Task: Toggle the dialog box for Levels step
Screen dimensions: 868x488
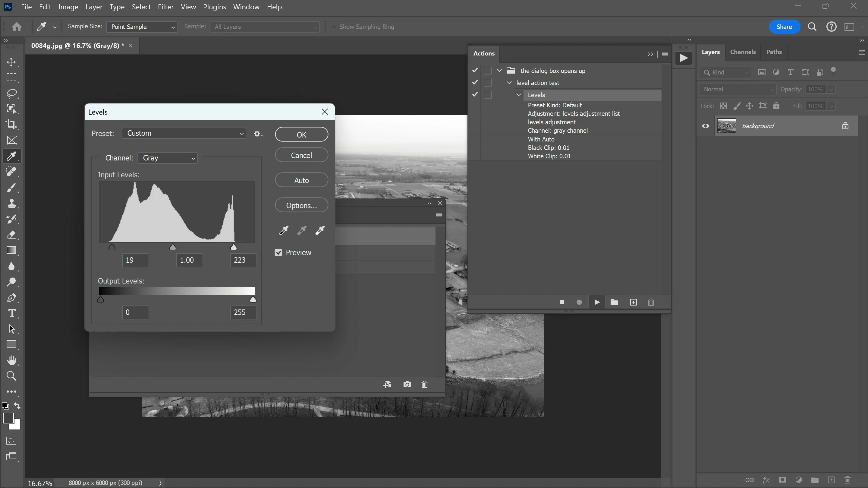Action: tap(488, 95)
